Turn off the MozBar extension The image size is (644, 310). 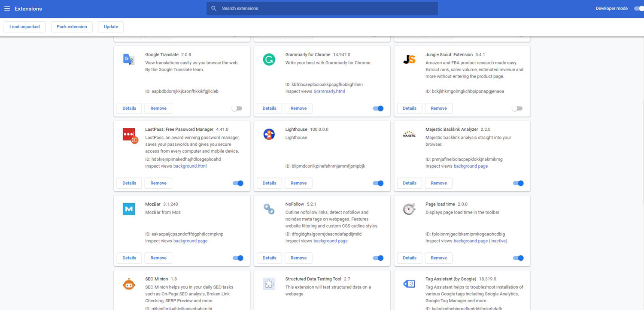click(x=238, y=258)
